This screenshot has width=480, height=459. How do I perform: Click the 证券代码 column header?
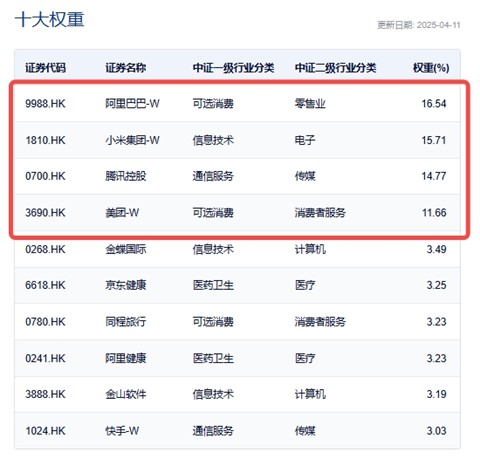tap(45, 68)
